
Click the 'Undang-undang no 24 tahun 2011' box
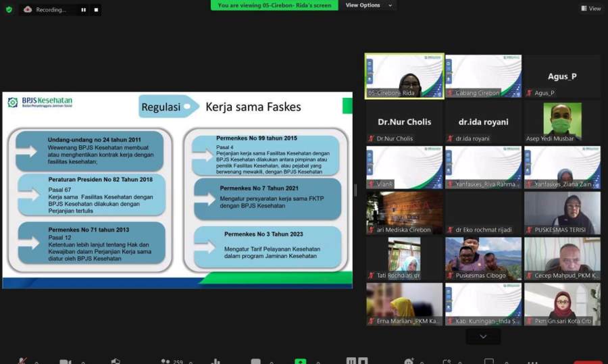pos(90,151)
